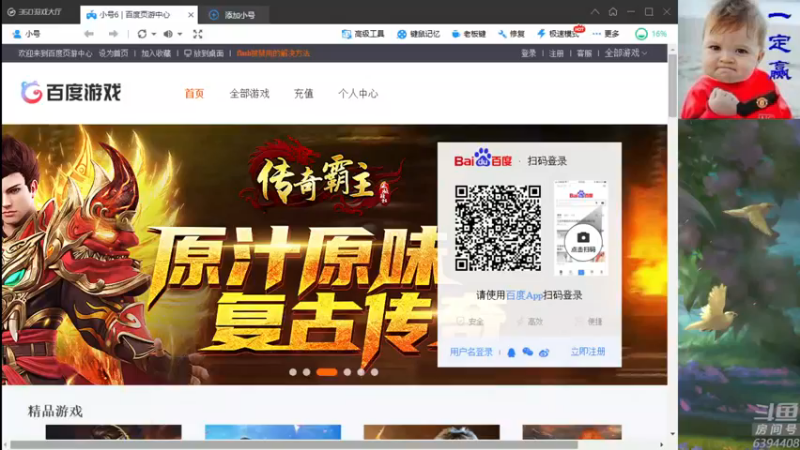Viewport: 800px width, 450px height.
Task: Enable 极速模式 speed mode
Action: [558, 34]
